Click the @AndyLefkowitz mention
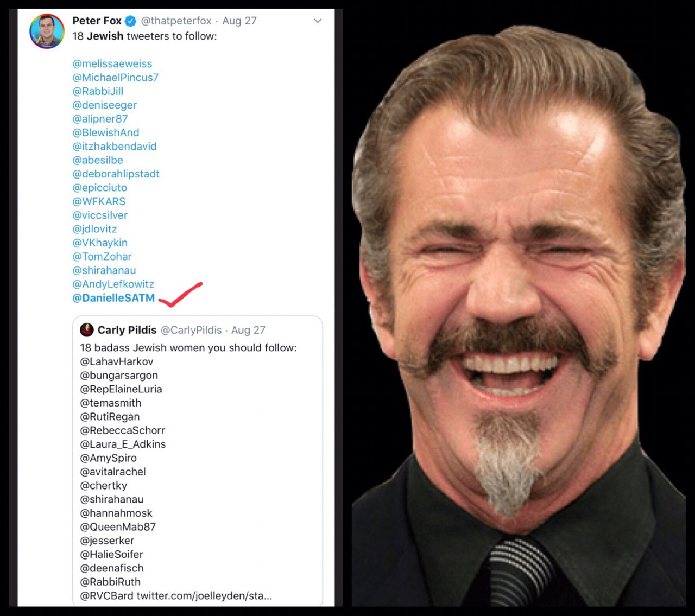This screenshot has width=695, height=616. pos(113,284)
